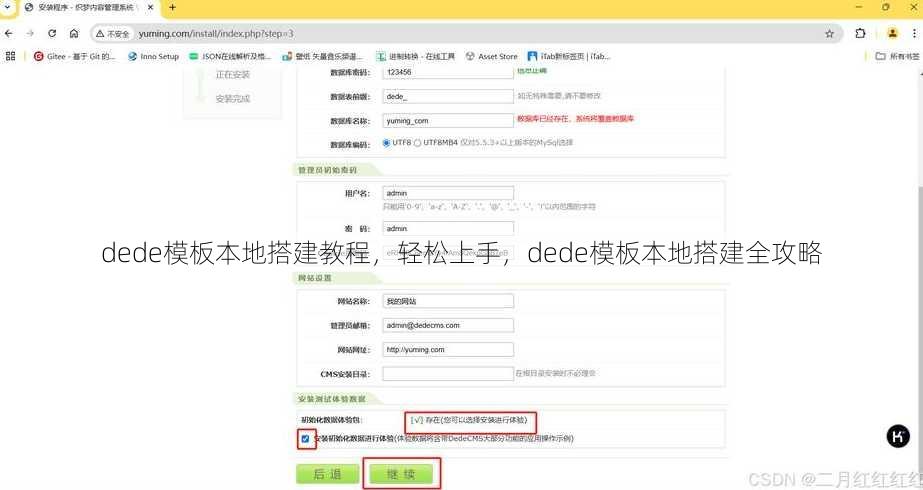
Task: Click the database password field 123456
Action: pos(448,72)
